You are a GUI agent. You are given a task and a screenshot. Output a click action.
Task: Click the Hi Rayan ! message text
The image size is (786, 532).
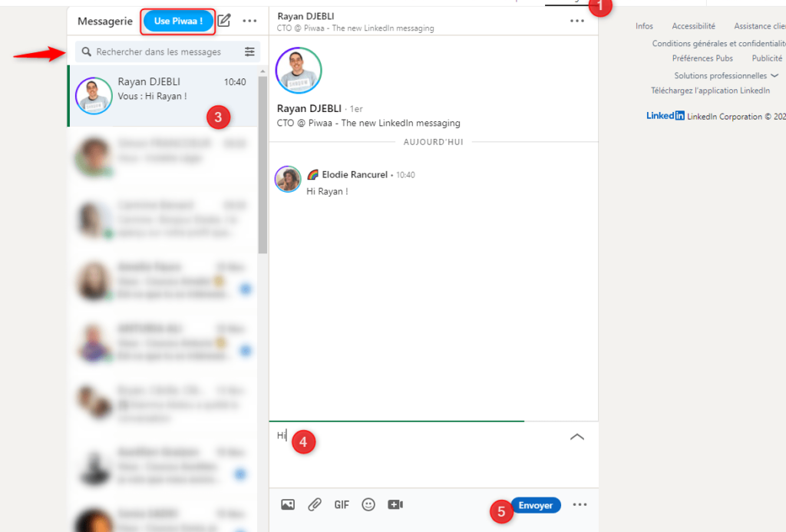coord(327,192)
